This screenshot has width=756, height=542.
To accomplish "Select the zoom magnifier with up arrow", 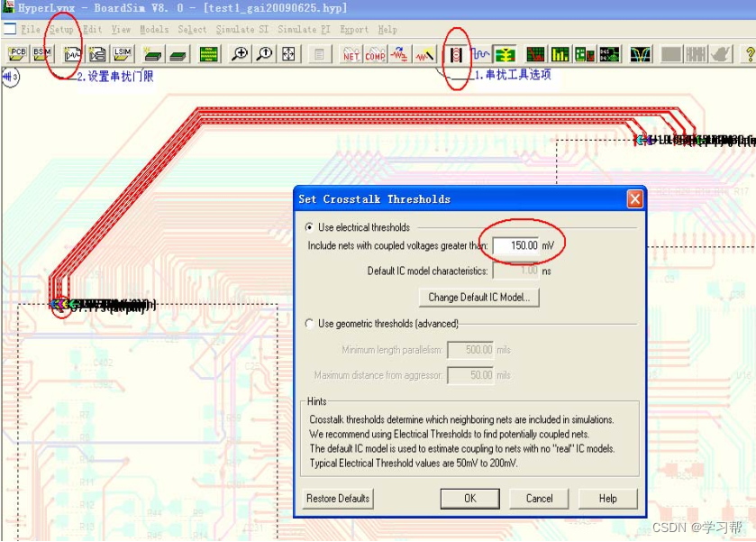I will coord(264,54).
